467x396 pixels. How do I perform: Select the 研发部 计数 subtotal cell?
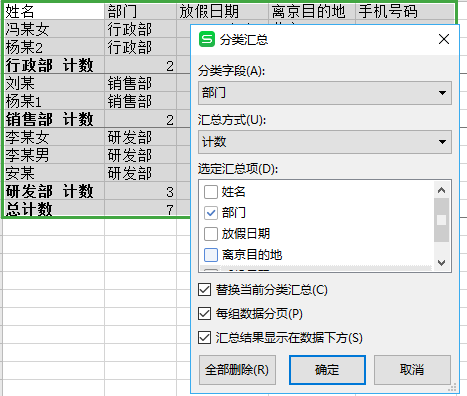tap(54, 191)
